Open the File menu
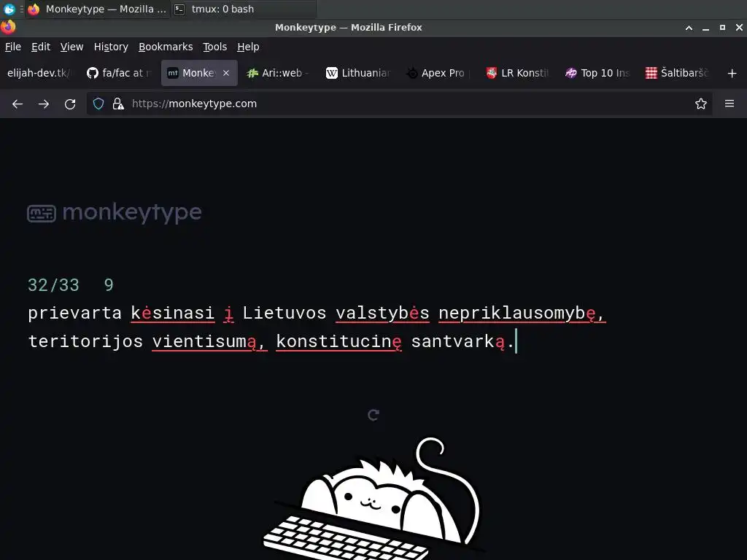 coord(13,47)
